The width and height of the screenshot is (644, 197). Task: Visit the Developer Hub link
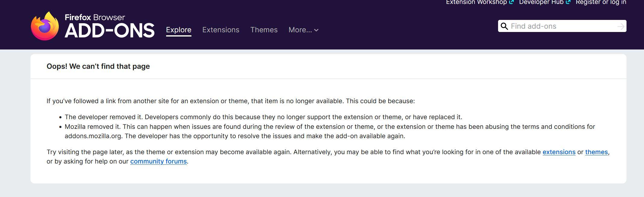tap(541, 2)
